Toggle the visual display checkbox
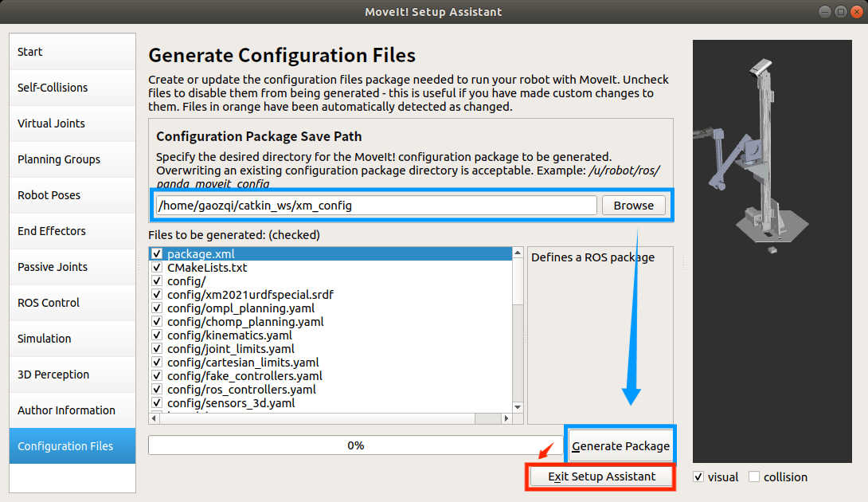868x502 pixels. 698,477
